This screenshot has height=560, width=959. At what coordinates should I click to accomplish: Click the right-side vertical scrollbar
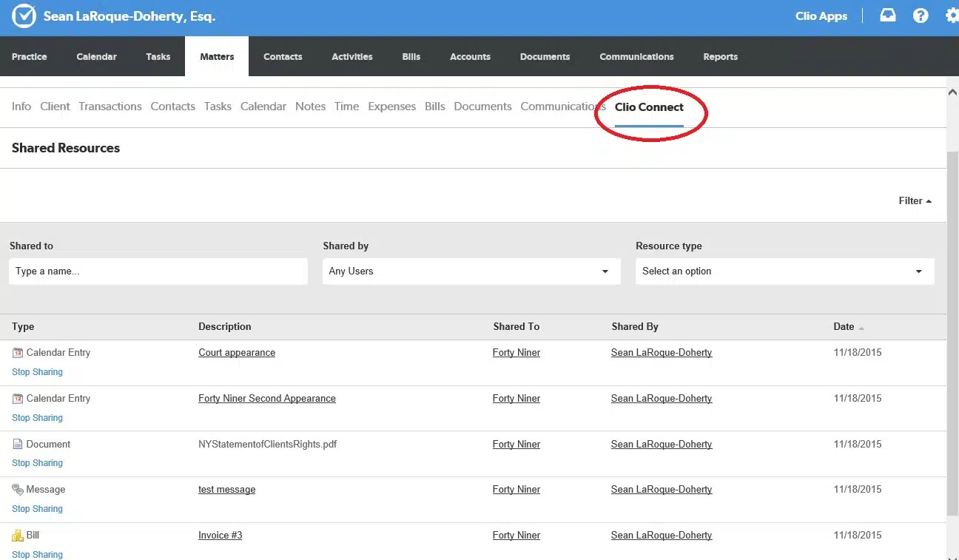(954, 296)
